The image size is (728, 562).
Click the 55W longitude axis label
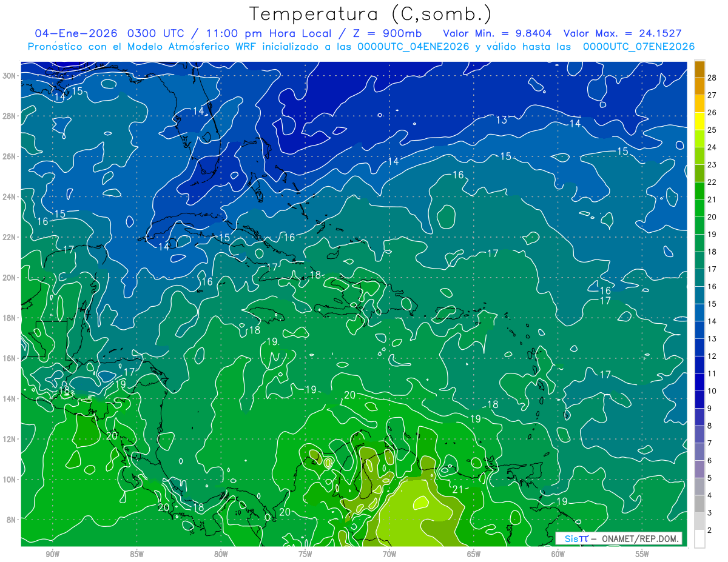pos(642,554)
